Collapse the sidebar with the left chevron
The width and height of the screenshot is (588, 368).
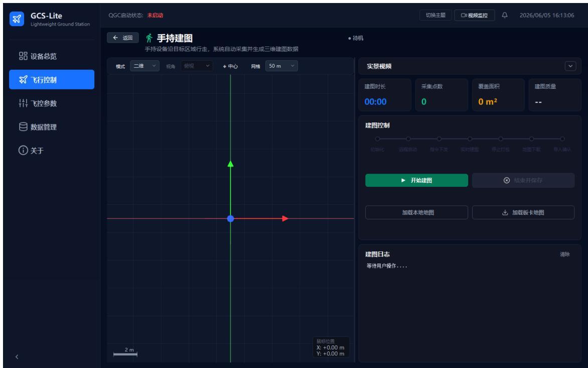pyautogui.click(x=17, y=357)
